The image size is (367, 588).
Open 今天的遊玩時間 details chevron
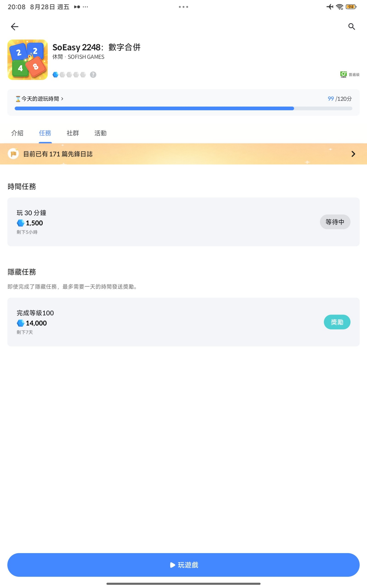pyautogui.click(x=62, y=99)
